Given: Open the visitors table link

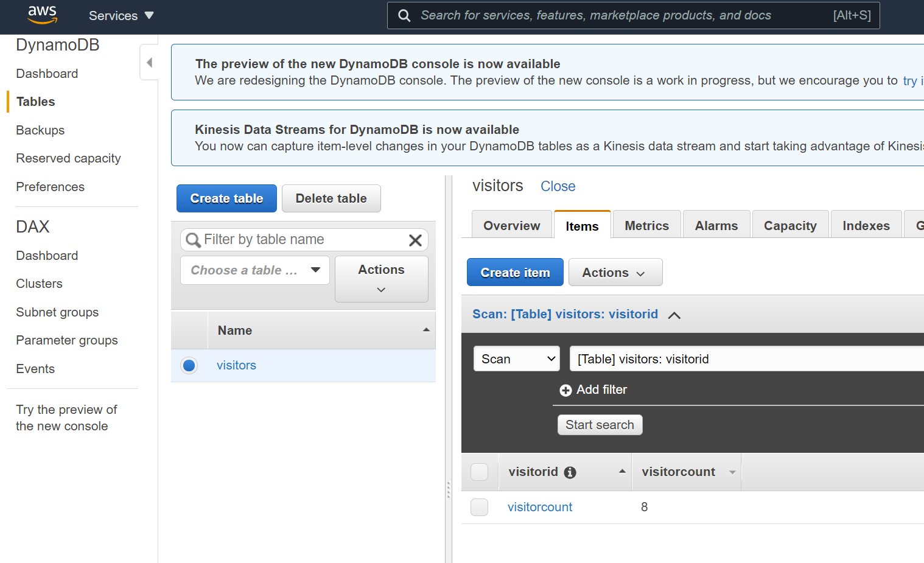Looking at the screenshot, I should 236,365.
